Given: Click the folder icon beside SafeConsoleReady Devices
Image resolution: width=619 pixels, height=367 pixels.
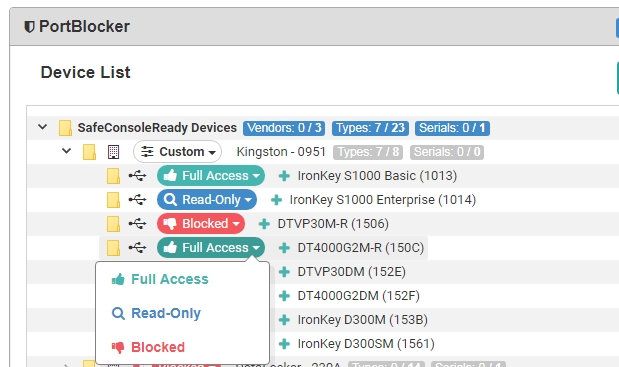Looking at the screenshot, I should click(x=65, y=128).
